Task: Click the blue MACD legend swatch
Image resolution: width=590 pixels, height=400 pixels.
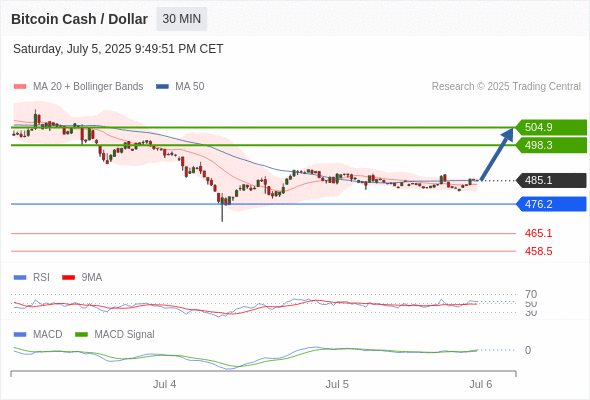Action: tap(20, 335)
